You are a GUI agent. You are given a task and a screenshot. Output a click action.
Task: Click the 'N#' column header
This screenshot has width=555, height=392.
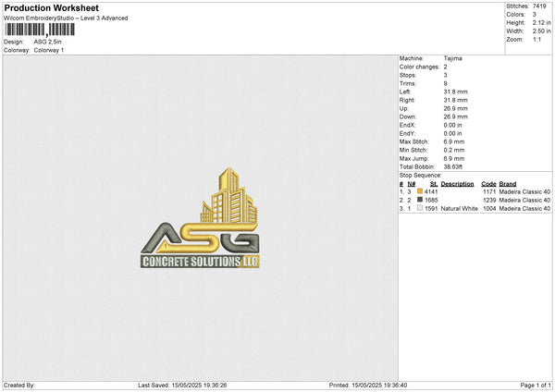(412, 184)
